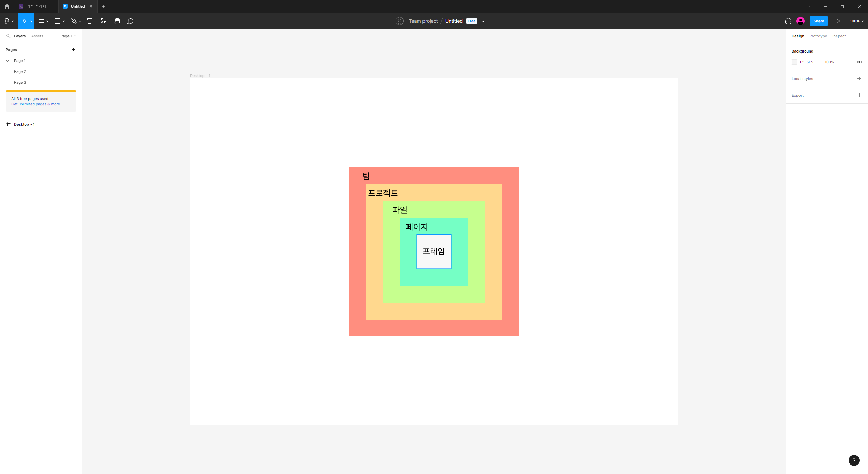Open Get unlimited pages & more link

coord(36,104)
